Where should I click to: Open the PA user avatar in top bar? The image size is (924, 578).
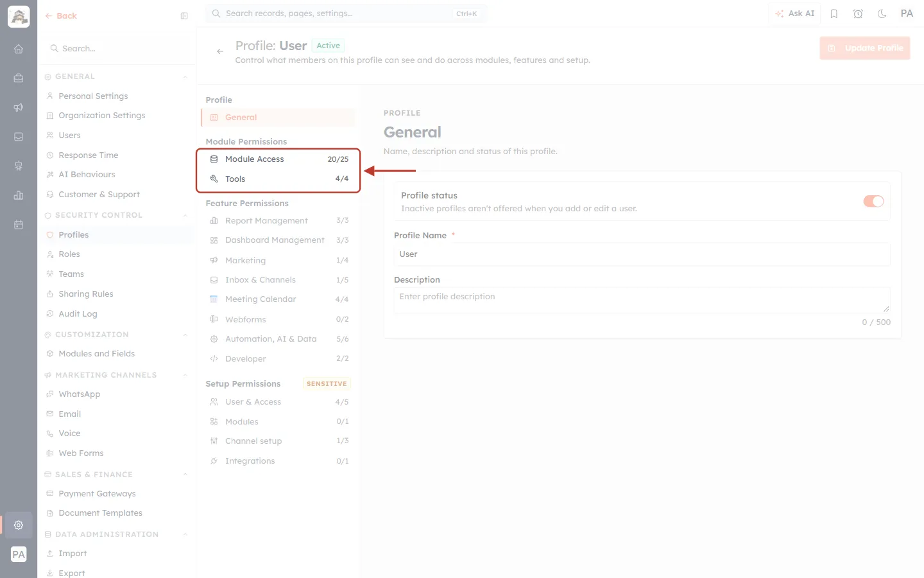click(x=907, y=13)
